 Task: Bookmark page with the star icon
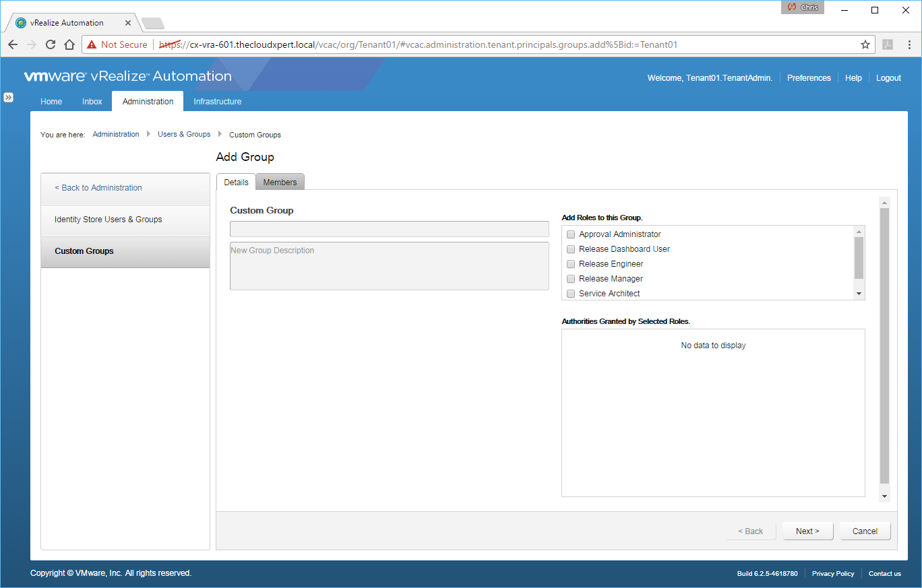[x=865, y=44]
